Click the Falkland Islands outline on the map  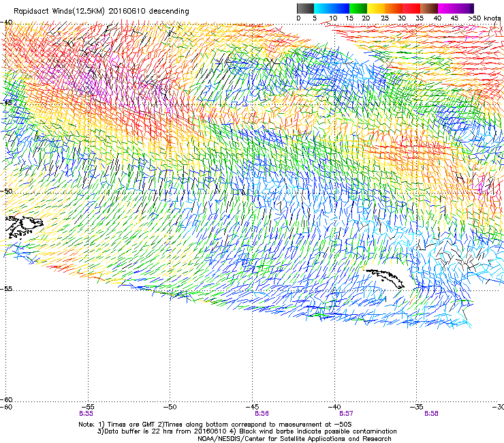click(x=24, y=228)
